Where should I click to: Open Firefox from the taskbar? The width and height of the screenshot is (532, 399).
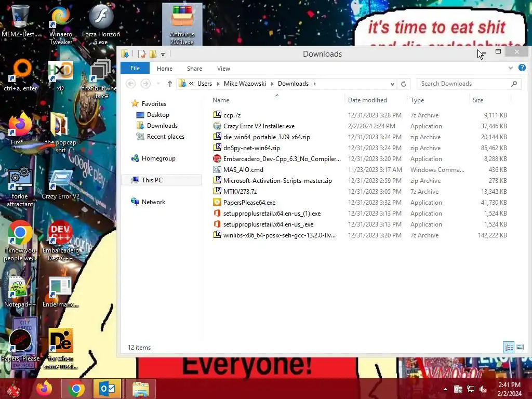pos(45,389)
